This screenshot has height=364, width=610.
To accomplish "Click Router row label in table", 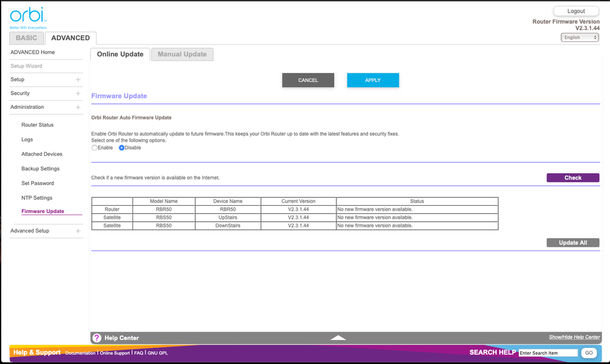I will 112,209.
